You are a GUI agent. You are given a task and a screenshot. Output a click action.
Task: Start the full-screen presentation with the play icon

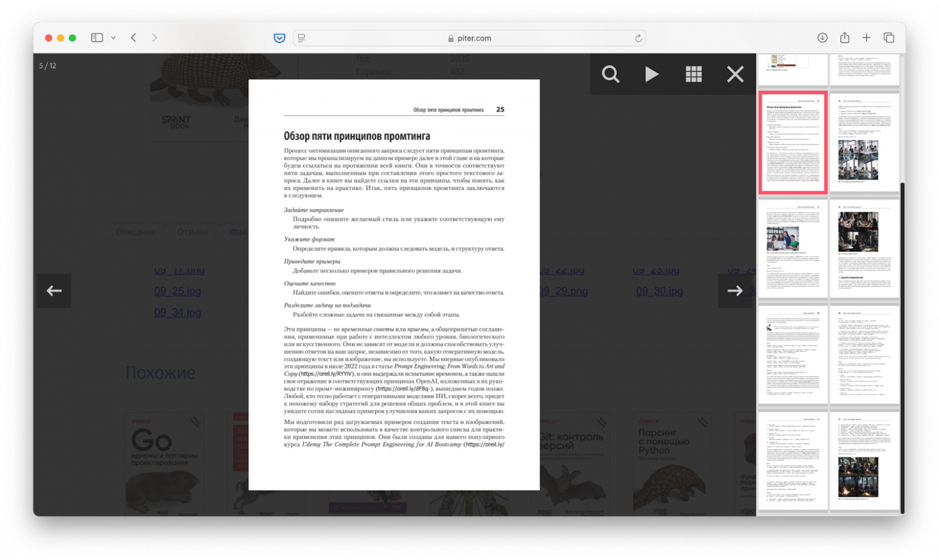coord(652,73)
